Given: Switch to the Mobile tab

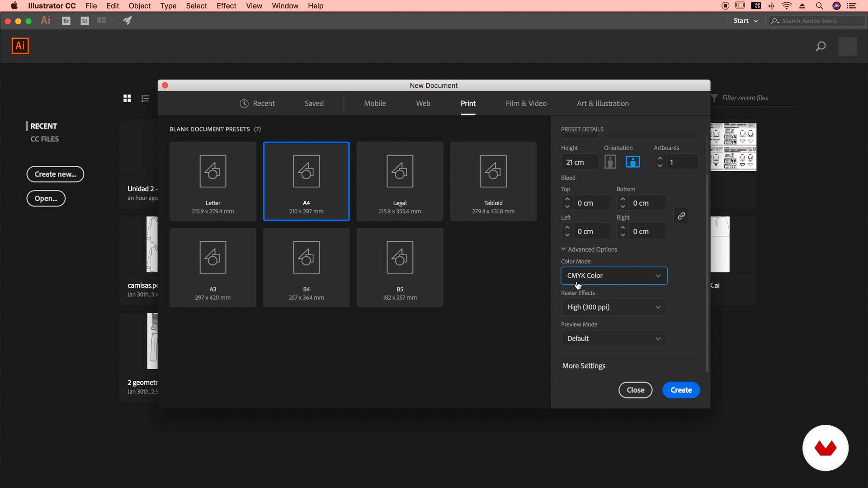Looking at the screenshot, I should point(375,103).
